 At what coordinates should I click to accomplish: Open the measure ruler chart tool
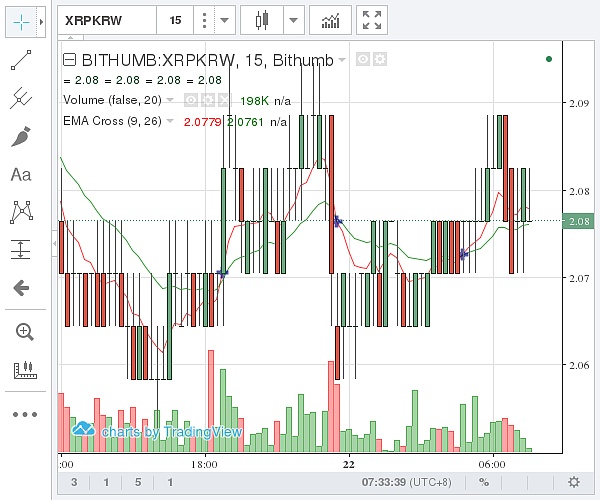click(25, 370)
